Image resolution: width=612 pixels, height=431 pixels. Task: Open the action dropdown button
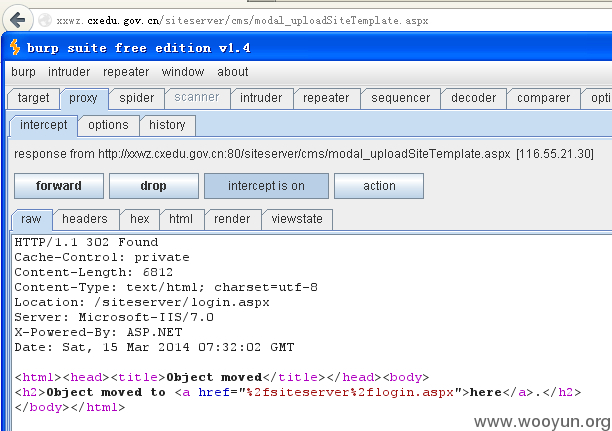379,186
